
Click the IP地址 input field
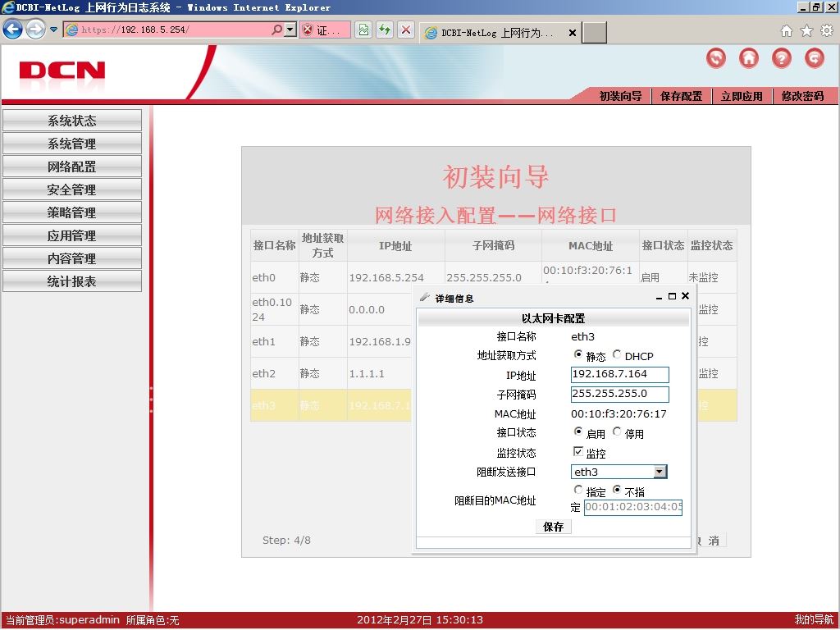pos(620,374)
